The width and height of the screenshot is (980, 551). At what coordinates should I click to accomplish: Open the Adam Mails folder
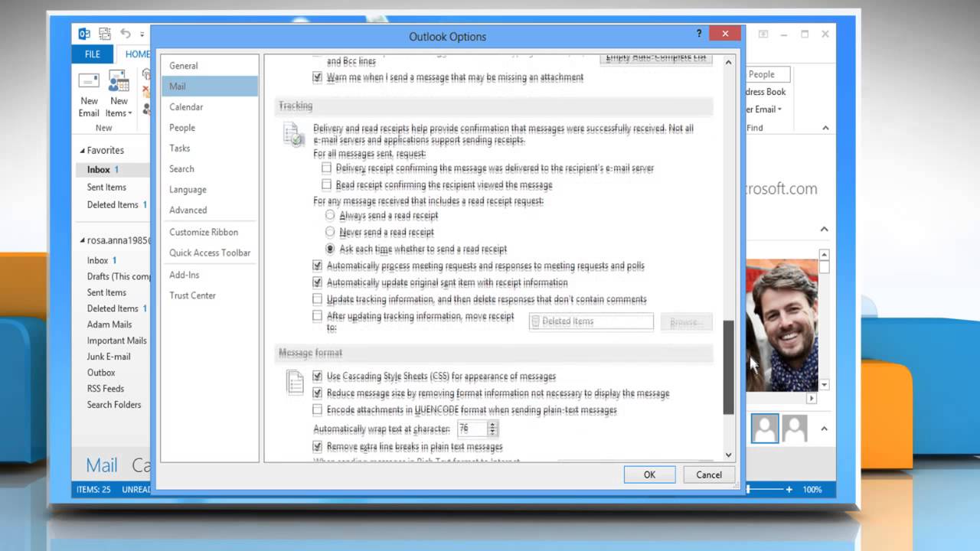pos(109,324)
